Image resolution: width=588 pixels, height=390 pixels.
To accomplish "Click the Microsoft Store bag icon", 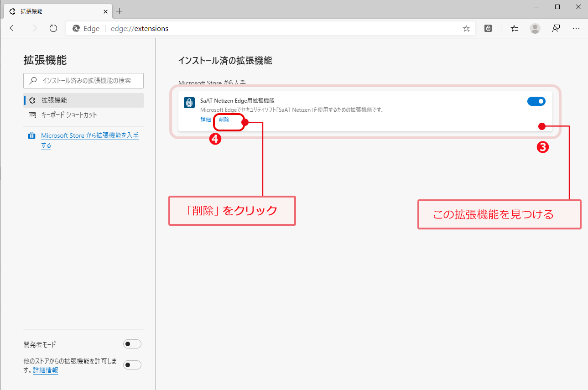I will (x=31, y=135).
